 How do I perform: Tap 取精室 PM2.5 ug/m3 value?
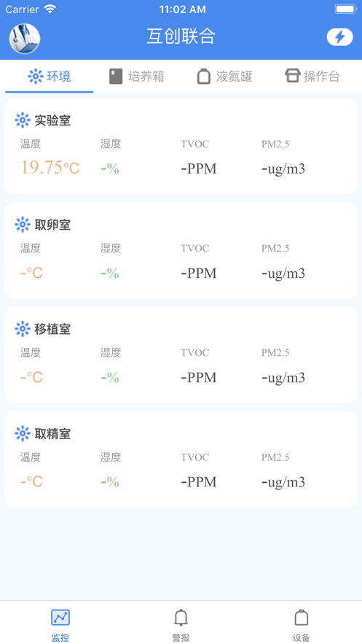[283, 482]
